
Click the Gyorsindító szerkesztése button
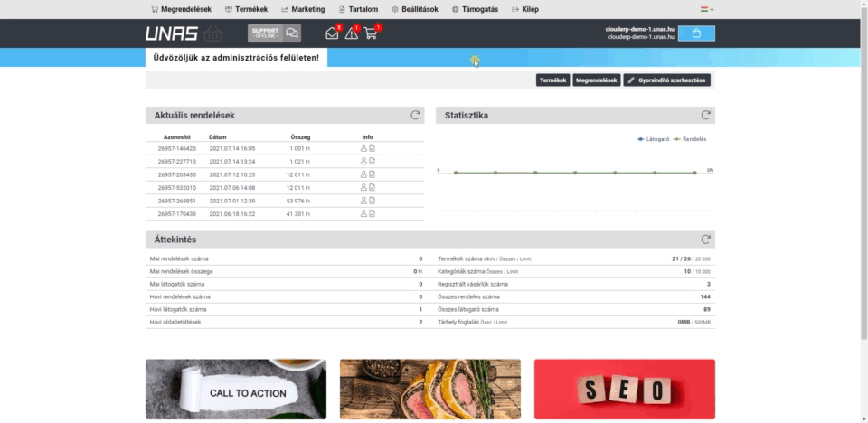(667, 80)
